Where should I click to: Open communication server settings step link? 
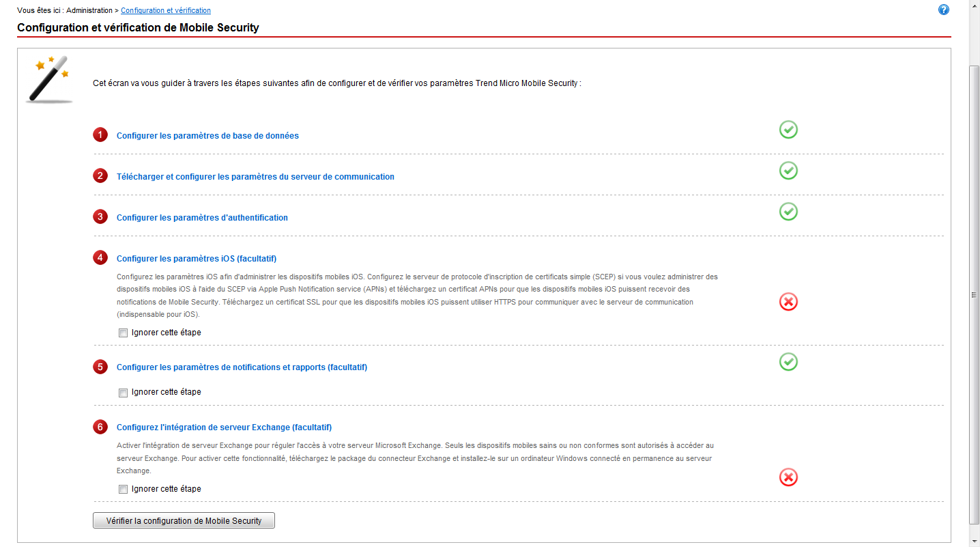[255, 177]
